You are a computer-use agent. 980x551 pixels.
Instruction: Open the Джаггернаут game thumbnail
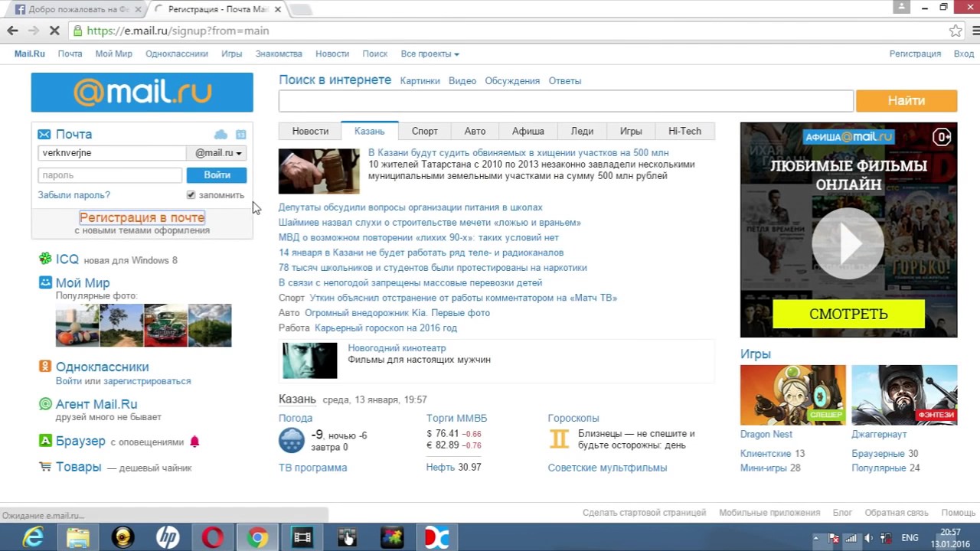tap(904, 395)
